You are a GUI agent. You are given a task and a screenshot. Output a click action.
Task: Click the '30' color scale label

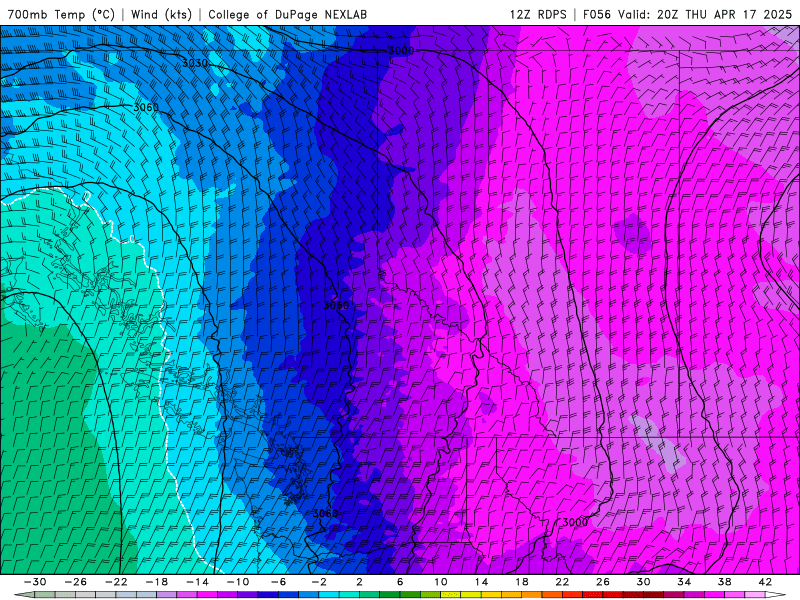pos(643,582)
